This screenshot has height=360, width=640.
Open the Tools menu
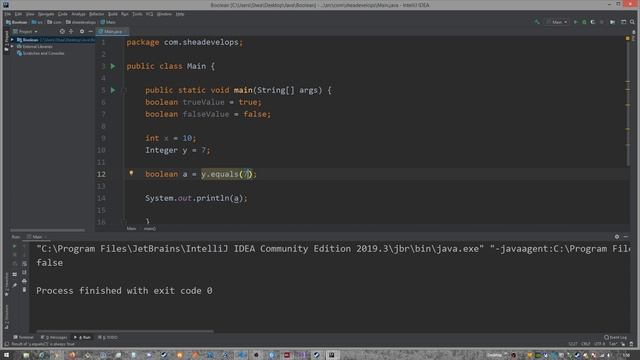tap(137, 14)
